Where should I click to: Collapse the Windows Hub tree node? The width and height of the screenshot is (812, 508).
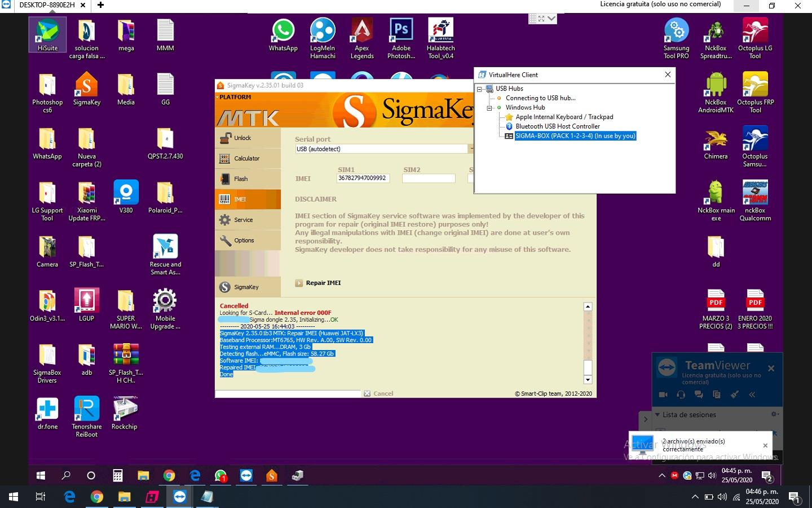(489, 107)
